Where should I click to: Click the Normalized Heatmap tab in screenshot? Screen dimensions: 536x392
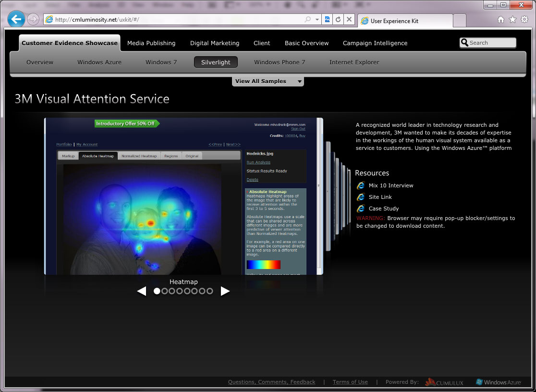tap(139, 156)
